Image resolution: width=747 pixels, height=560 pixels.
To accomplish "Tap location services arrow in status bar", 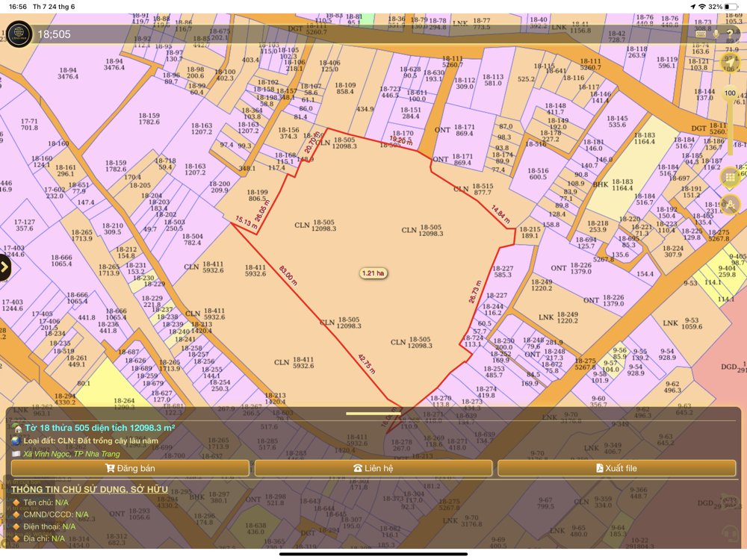I will pyautogui.click(x=692, y=7).
